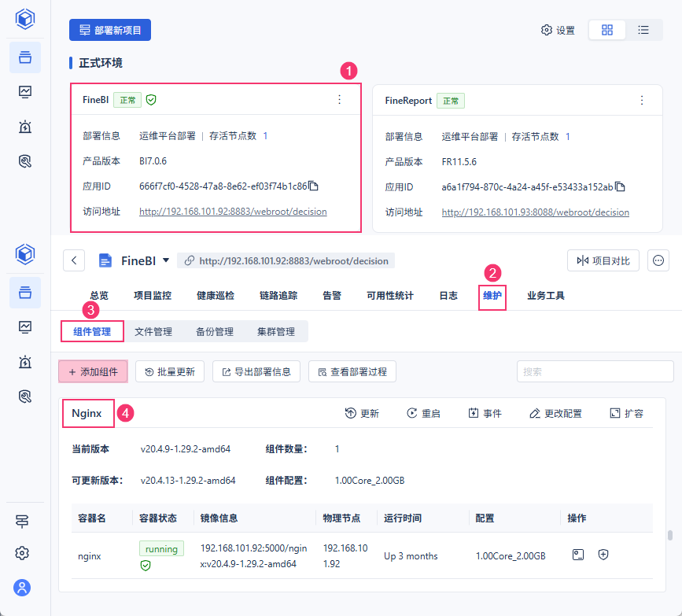This screenshot has width=682, height=616.
Task: Click the 项目对比 button
Action: point(603,260)
